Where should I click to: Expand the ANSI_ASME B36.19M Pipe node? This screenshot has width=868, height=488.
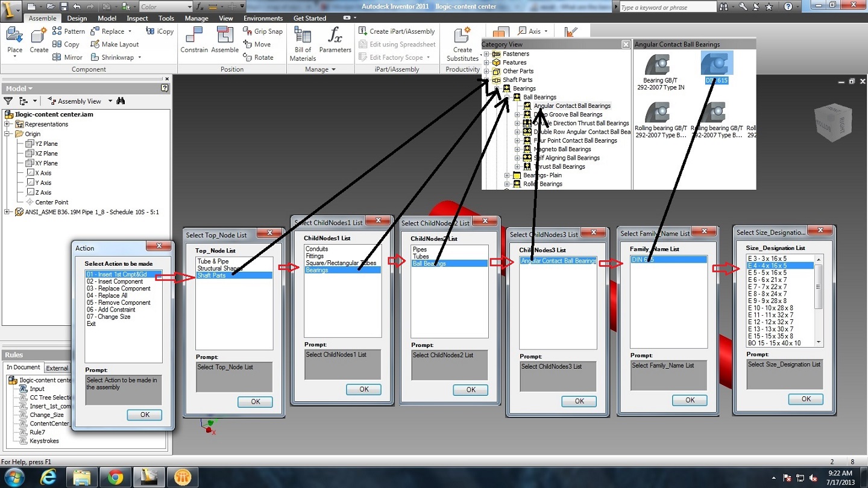click(x=7, y=212)
